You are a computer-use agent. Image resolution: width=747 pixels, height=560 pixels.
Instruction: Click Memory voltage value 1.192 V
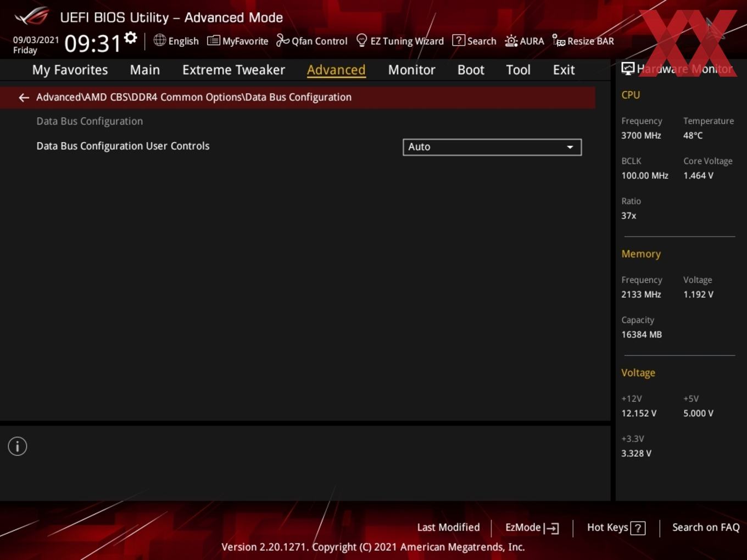pyautogui.click(x=698, y=294)
